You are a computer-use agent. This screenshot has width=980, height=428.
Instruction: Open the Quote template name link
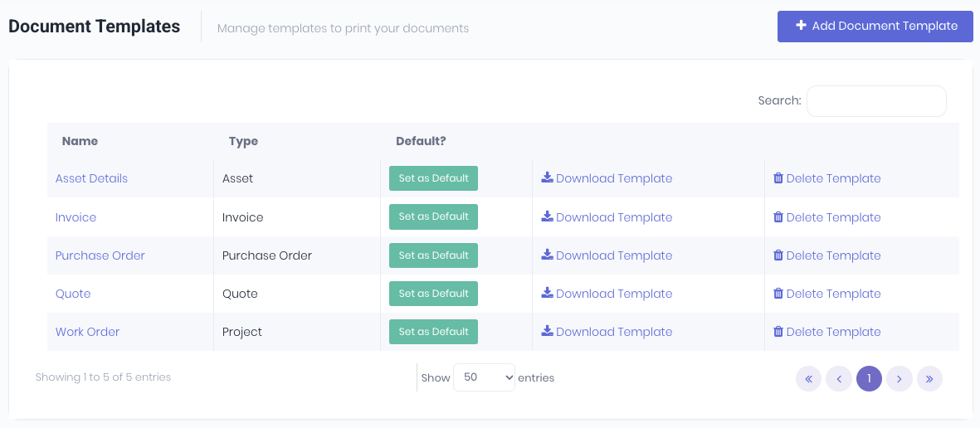(x=73, y=294)
